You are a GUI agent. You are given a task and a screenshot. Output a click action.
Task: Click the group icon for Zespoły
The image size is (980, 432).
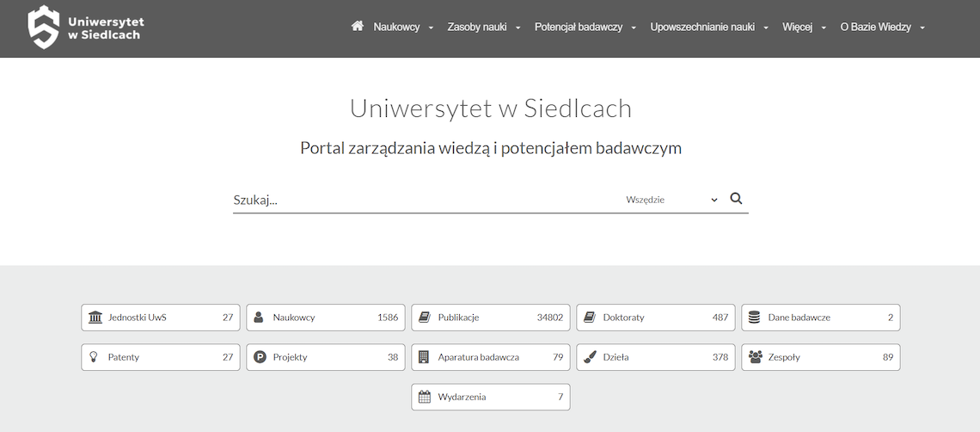coord(756,357)
